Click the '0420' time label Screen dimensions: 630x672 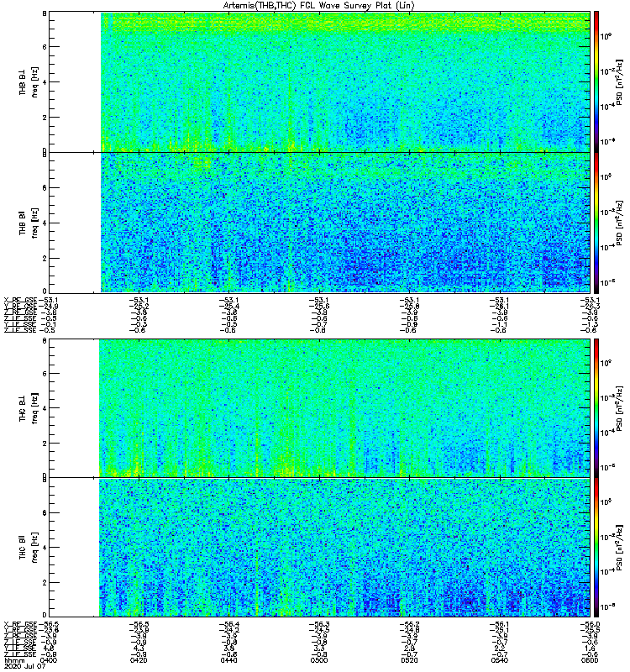point(139,660)
